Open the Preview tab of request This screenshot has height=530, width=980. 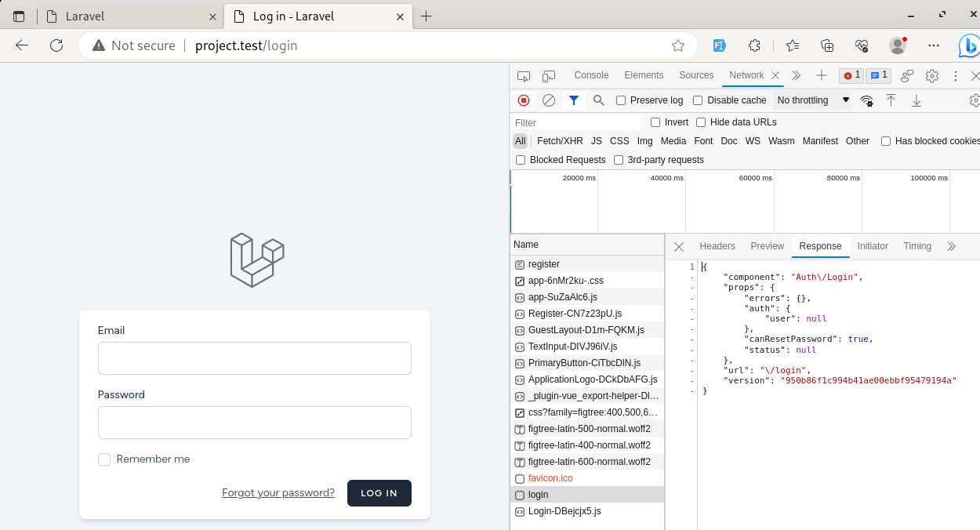point(767,246)
